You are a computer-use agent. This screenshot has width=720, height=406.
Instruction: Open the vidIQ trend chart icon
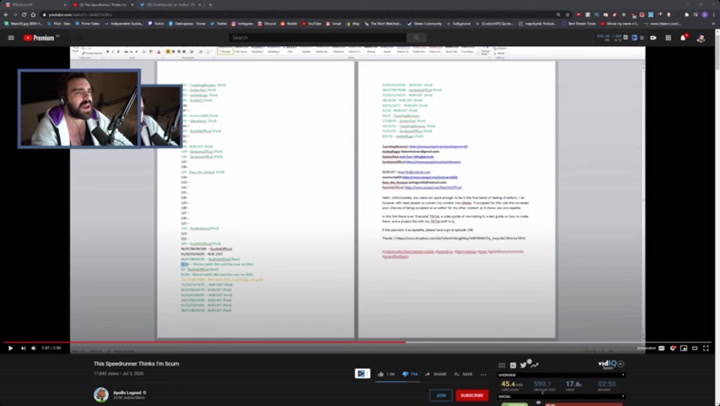pyautogui.click(x=534, y=365)
